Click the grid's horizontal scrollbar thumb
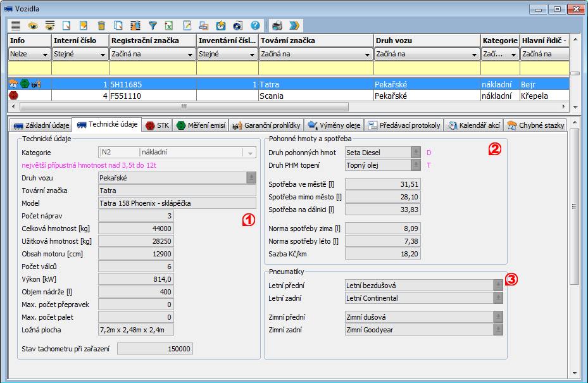 (x=184, y=107)
